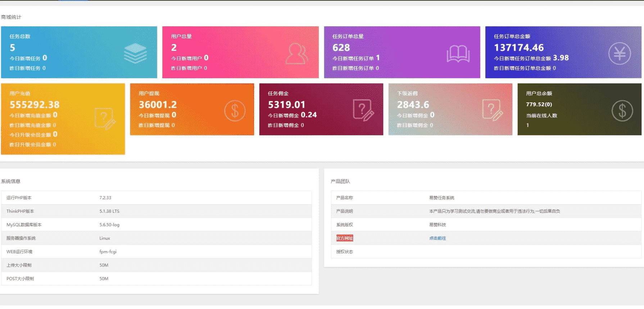Click the 任务佣金 amount 5319.01

(x=287, y=105)
